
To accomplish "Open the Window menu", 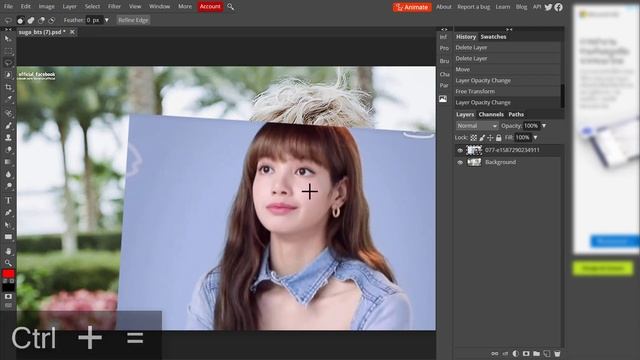I will pyautogui.click(x=159, y=7).
